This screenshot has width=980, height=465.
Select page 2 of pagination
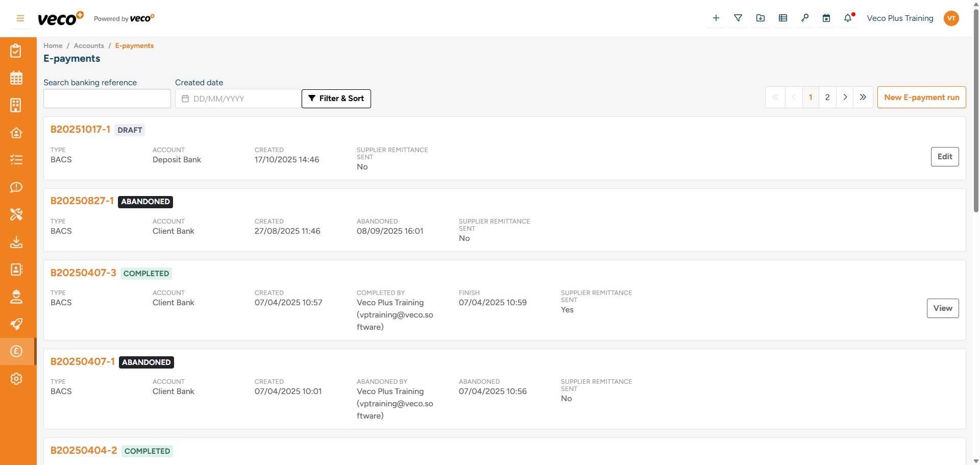827,97
